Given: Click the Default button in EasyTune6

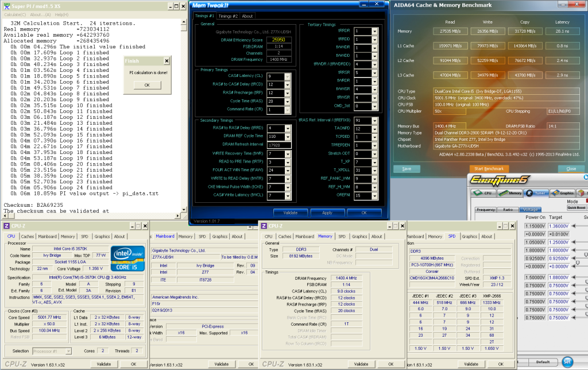Looking at the screenshot, I should (x=543, y=362).
